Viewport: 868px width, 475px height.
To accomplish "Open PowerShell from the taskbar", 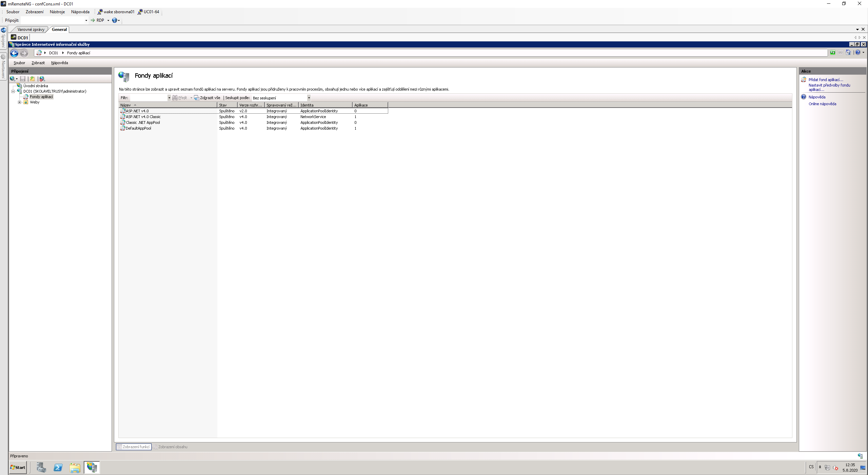I will tap(58, 467).
